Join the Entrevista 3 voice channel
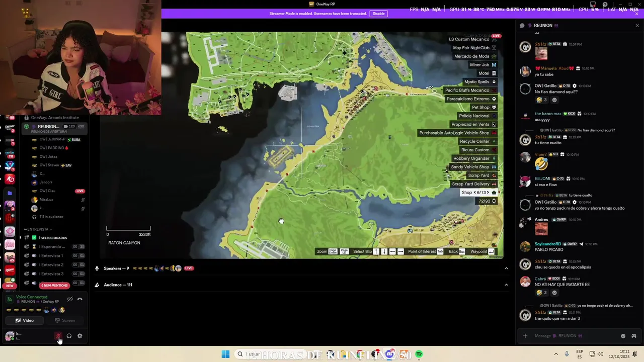Image resolution: width=644 pixels, height=362 pixels. [55, 274]
